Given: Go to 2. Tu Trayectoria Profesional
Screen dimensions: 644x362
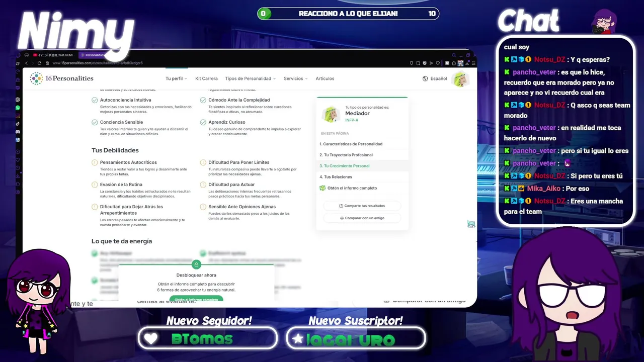Looking at the screenshot, I should click(346, 155).
